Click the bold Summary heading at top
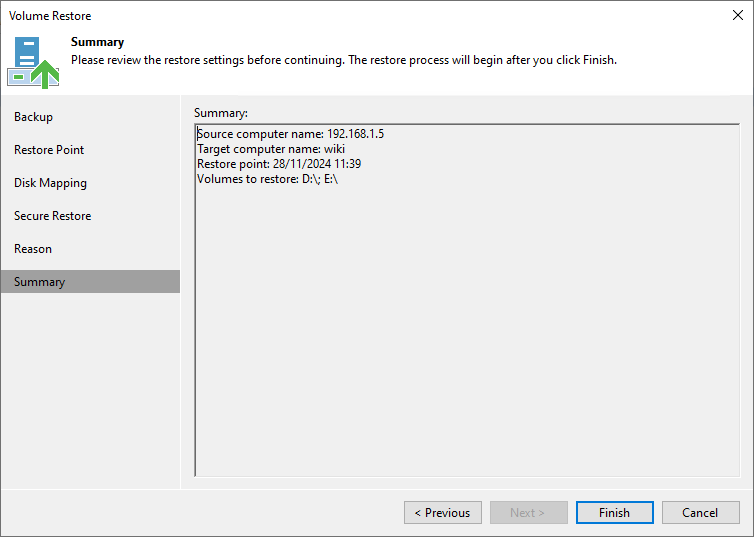Viewport: 754px width, 537px height. click(97, 42)
